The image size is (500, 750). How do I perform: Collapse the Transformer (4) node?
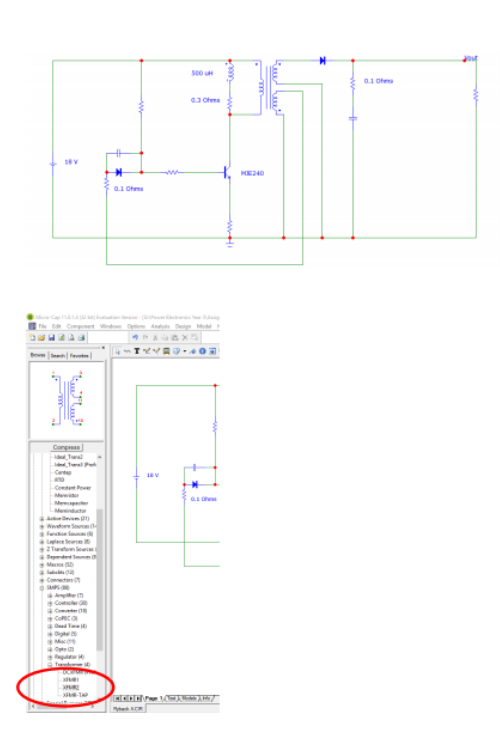[50, 664]
